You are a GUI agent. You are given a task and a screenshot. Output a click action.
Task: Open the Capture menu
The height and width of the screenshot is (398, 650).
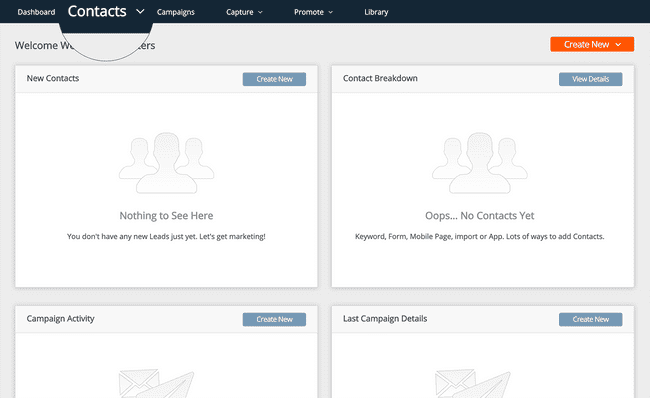240,12
